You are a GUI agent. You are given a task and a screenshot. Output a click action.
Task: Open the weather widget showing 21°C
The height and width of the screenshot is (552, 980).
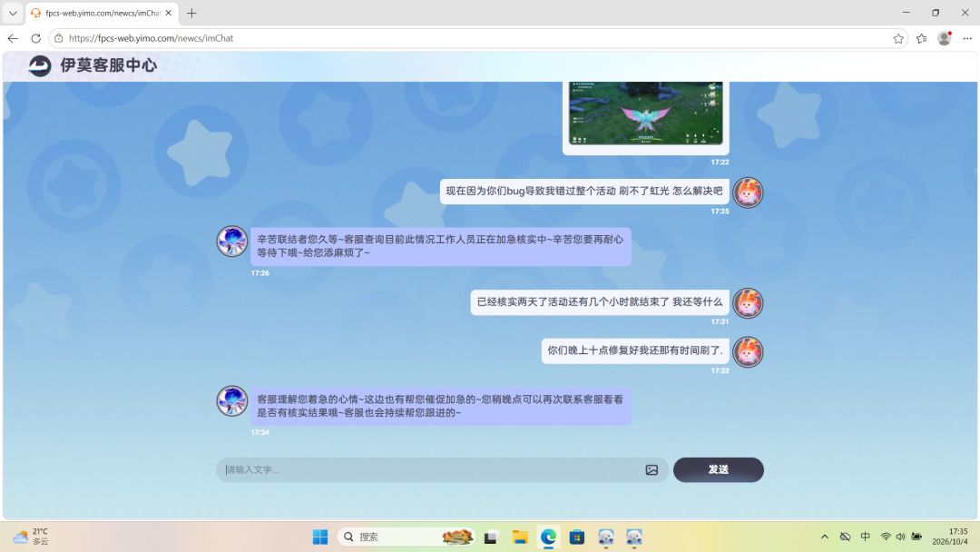(x=31, y=537)
